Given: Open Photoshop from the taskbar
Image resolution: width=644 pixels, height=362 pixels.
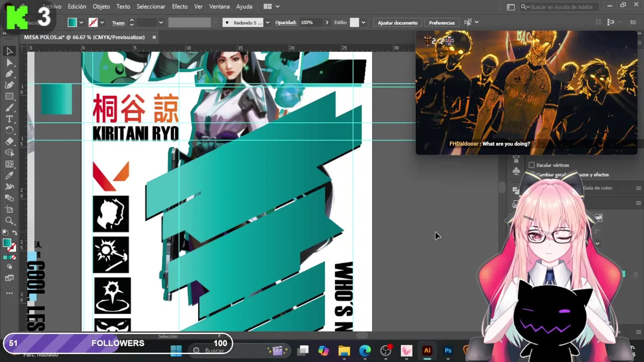Looking at the screenshot, I should (448, 350).
